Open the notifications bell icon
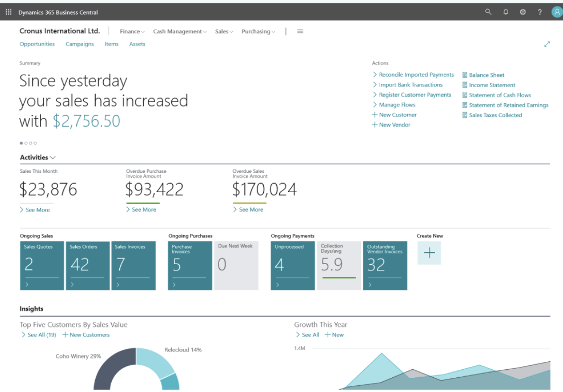 coord(506,12)
